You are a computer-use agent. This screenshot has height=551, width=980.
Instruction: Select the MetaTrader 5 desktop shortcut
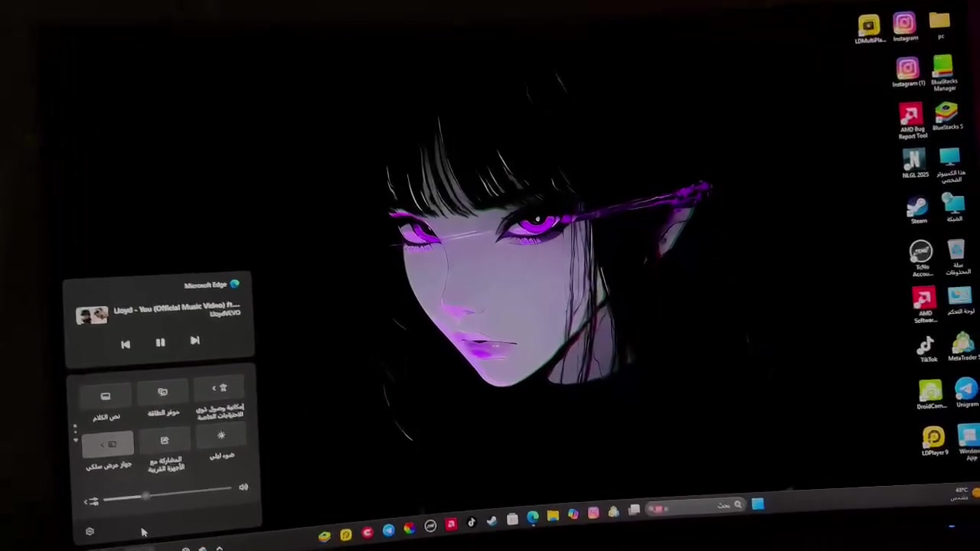tap(963, 347)
